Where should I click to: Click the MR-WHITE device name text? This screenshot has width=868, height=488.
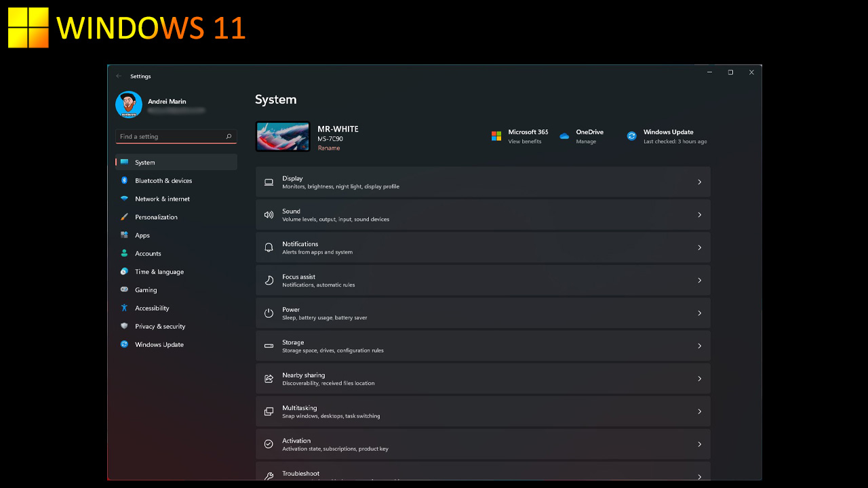pyautogui.click(x=338, y=129)
